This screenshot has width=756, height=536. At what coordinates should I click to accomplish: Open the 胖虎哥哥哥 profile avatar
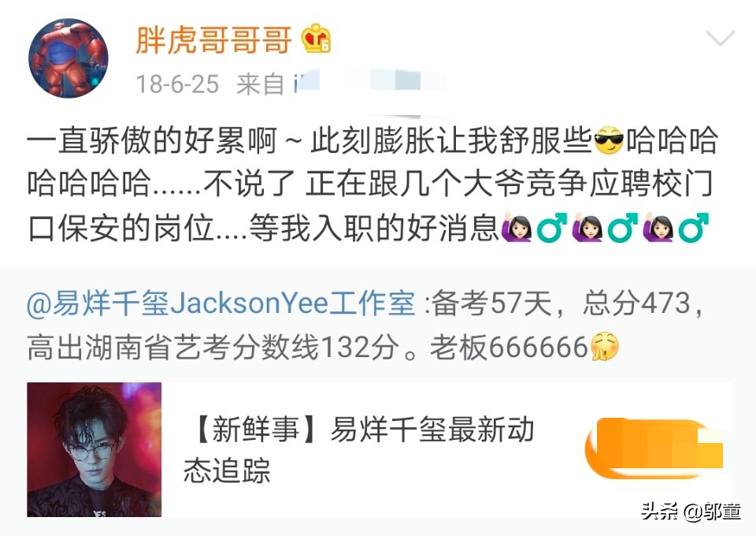pos(69,58)
